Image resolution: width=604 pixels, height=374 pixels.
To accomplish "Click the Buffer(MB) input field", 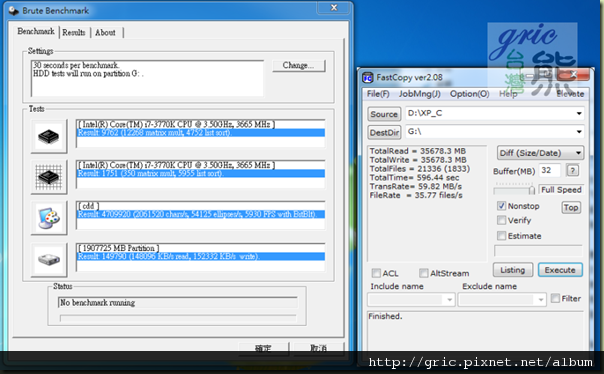I will pyautogui.click(x=549, y=170).
